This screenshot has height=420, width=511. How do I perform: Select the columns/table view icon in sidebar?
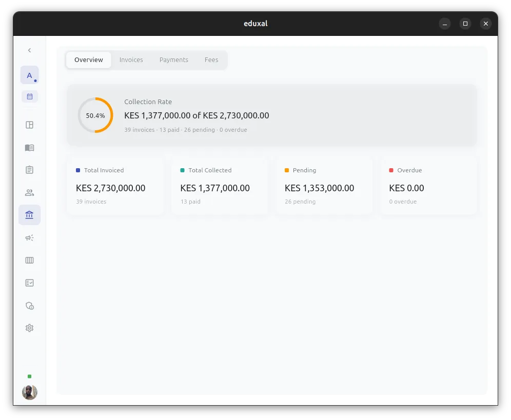coord(29,260)
